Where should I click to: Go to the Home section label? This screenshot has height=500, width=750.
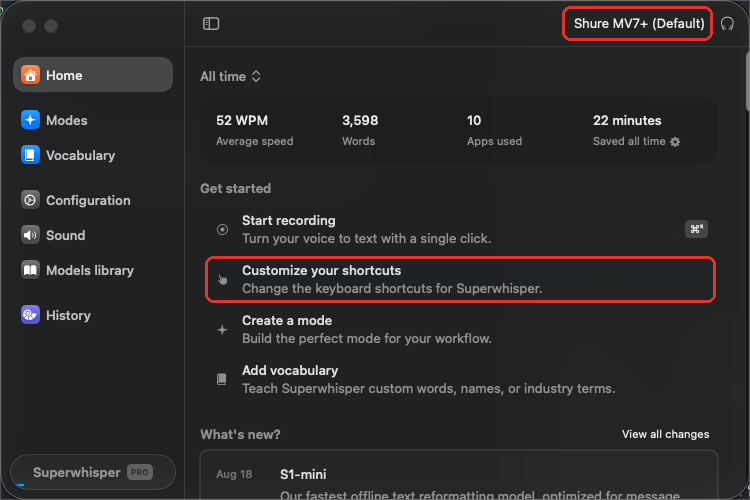pos(64,76)
